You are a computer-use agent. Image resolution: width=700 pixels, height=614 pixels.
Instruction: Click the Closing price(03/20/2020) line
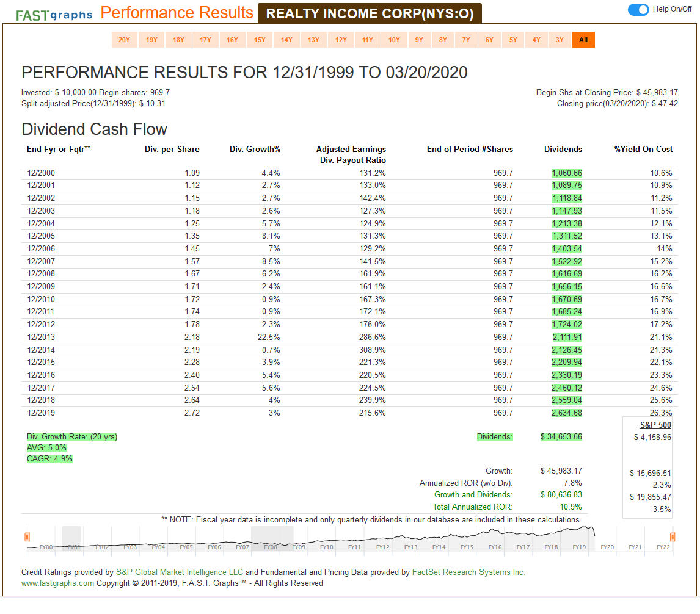(x=618, y=104)
